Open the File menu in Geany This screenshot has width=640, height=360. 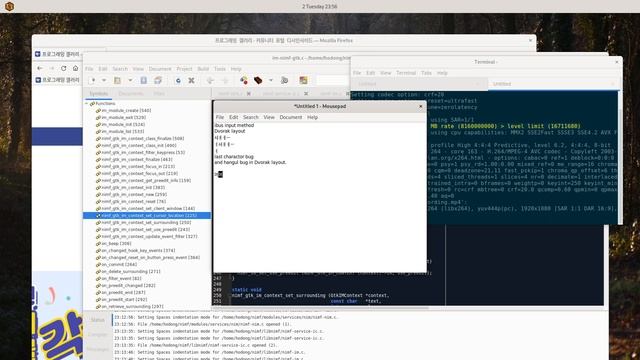click(x=89, y=69)
